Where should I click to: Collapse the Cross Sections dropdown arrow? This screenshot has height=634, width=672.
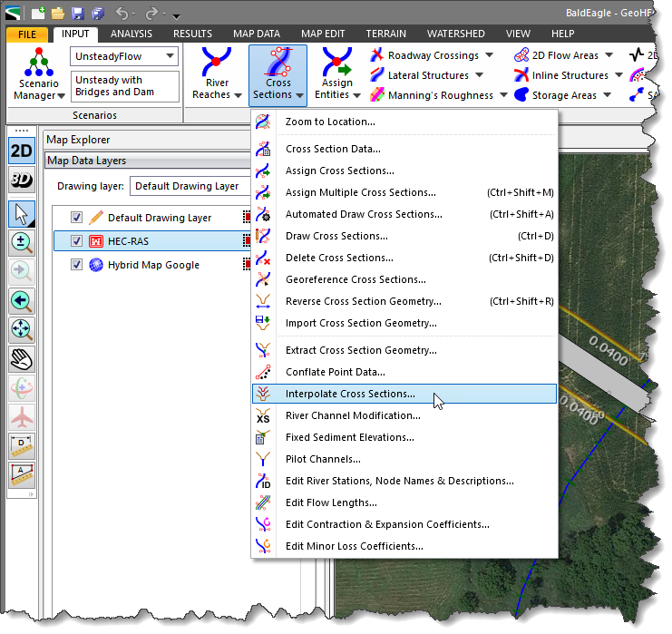(x=299, y=95)
